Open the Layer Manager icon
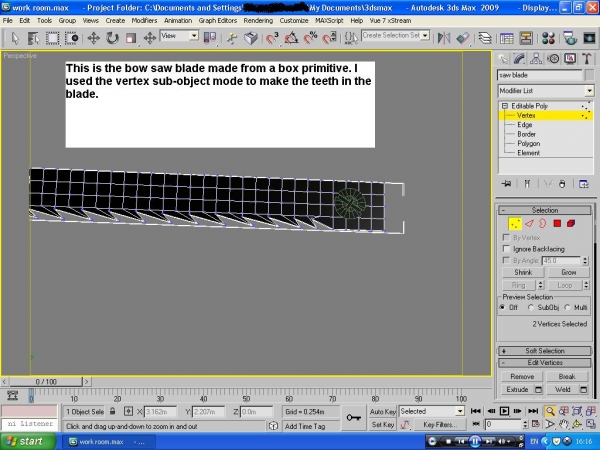 485,38
